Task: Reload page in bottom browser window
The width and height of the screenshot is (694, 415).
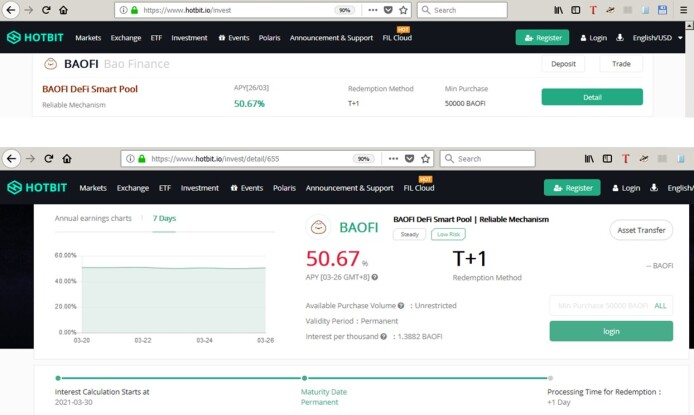Action: tap(49, 158)
